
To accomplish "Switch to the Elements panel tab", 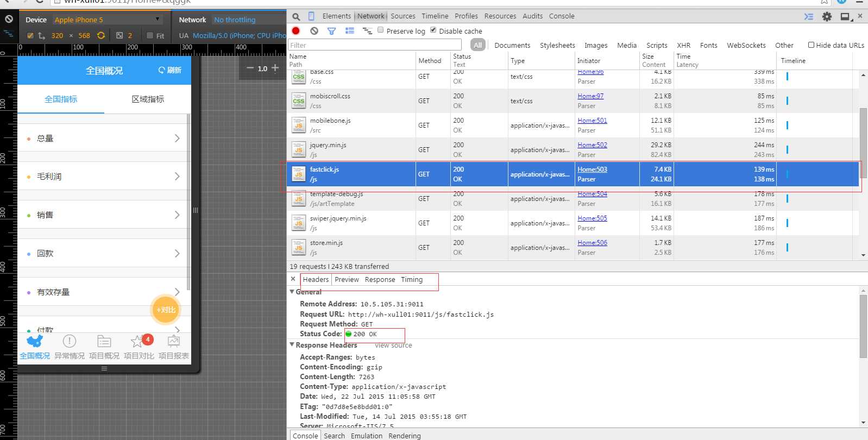I will click(337, 16).
